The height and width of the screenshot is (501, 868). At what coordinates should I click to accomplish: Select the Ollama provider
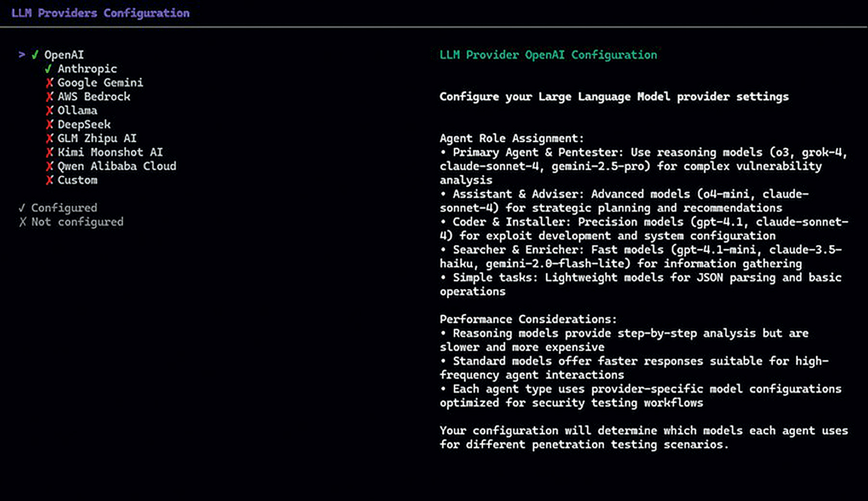pyautogui.click(x=78, y=111)
